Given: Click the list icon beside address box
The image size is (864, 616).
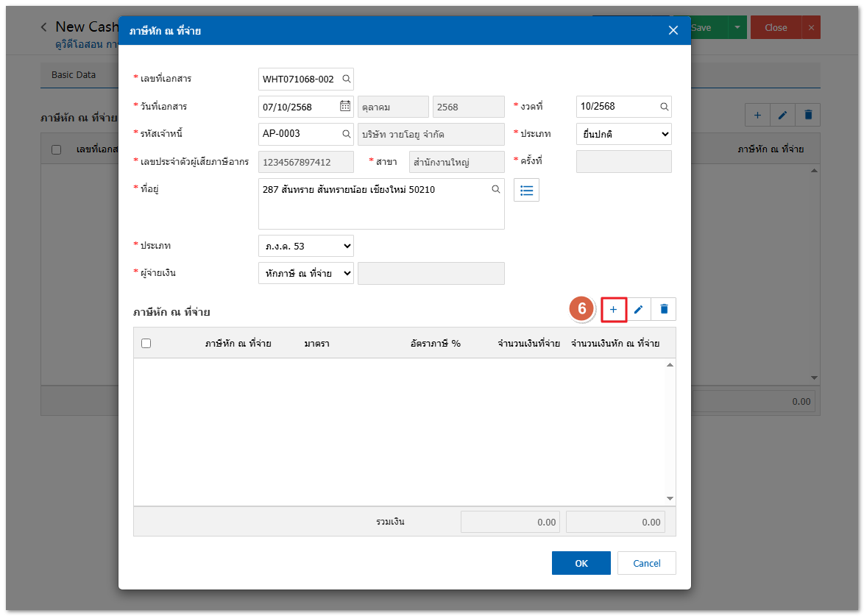Looking at the screenshot, I should 526,190.
